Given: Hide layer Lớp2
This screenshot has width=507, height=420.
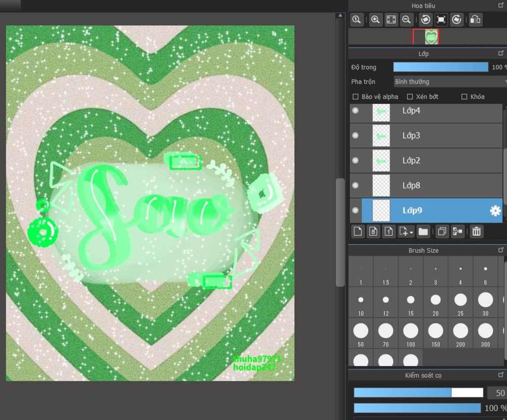Looking at the screenshot, I should (x=355, y=160).
